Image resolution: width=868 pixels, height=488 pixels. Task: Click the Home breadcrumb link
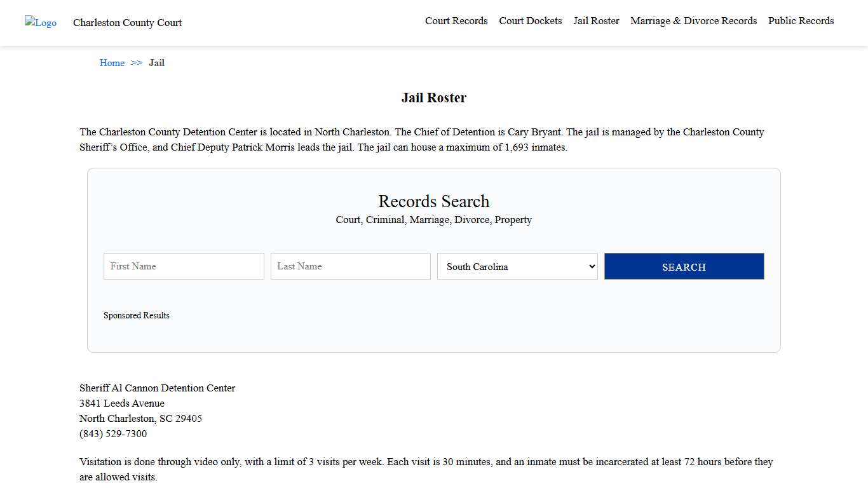(112, 62)
